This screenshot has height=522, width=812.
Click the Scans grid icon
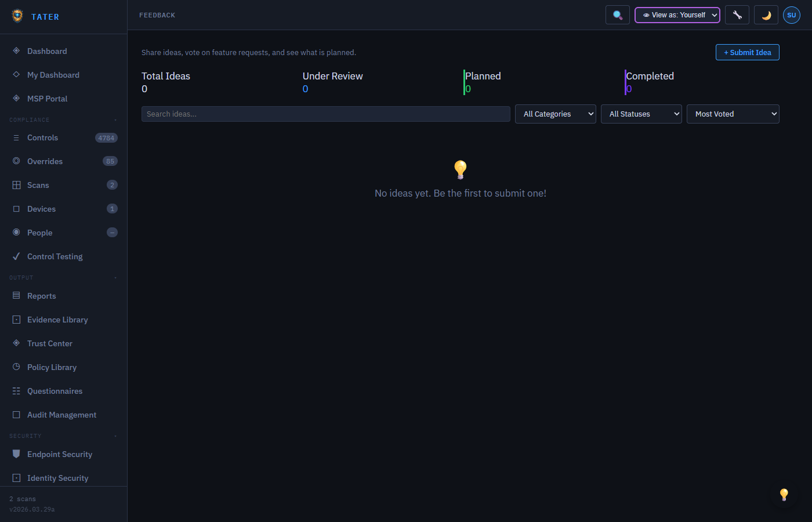16,185
